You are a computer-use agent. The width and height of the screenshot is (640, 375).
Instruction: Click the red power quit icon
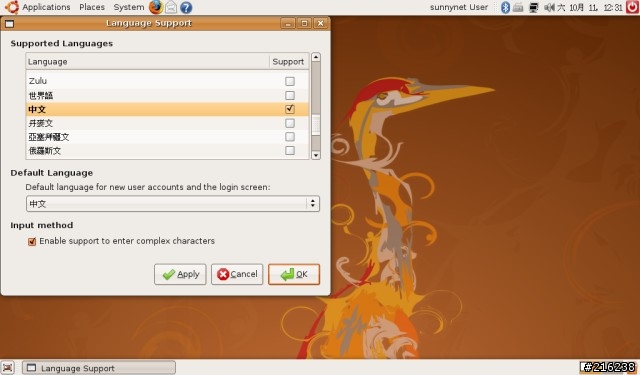632,7
